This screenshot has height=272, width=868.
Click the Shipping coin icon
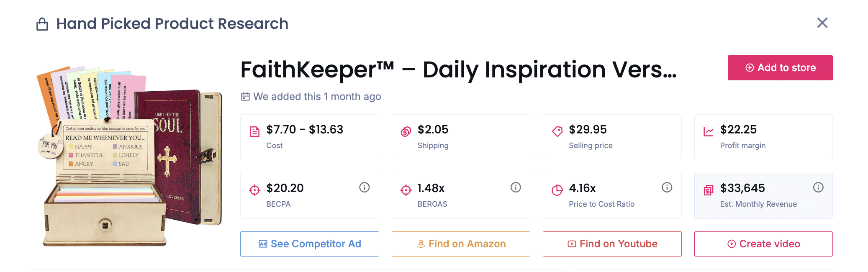[x=406, y=132]
